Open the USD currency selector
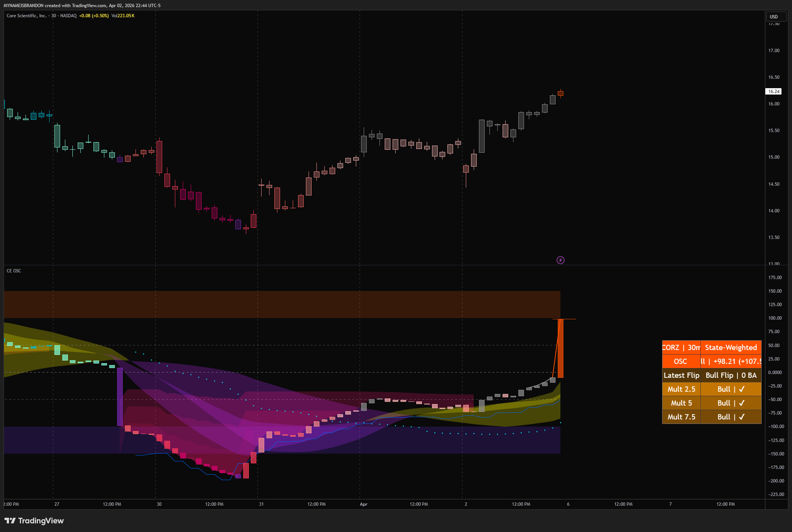This screenshot has height=532, width=792. pos(776,17)
